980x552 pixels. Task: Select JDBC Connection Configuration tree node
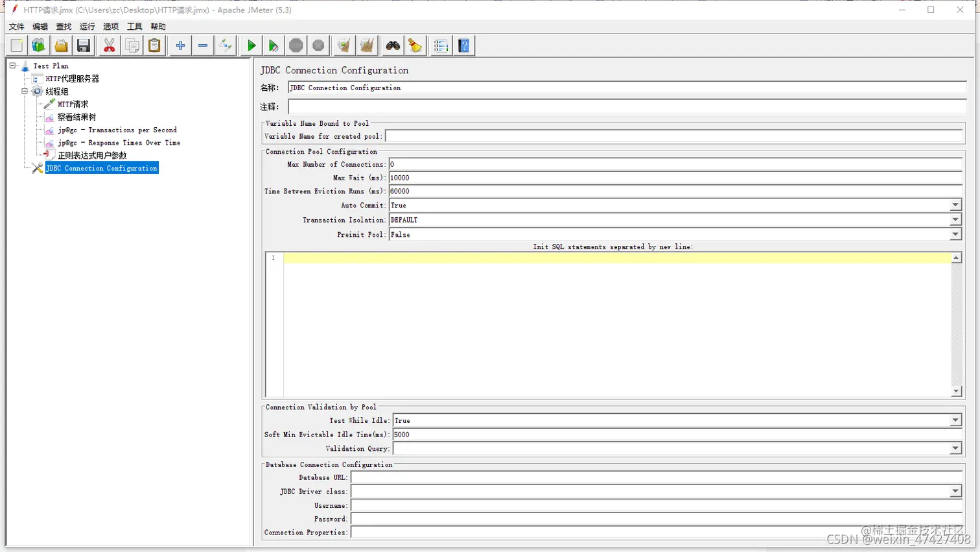click(102, 168)
